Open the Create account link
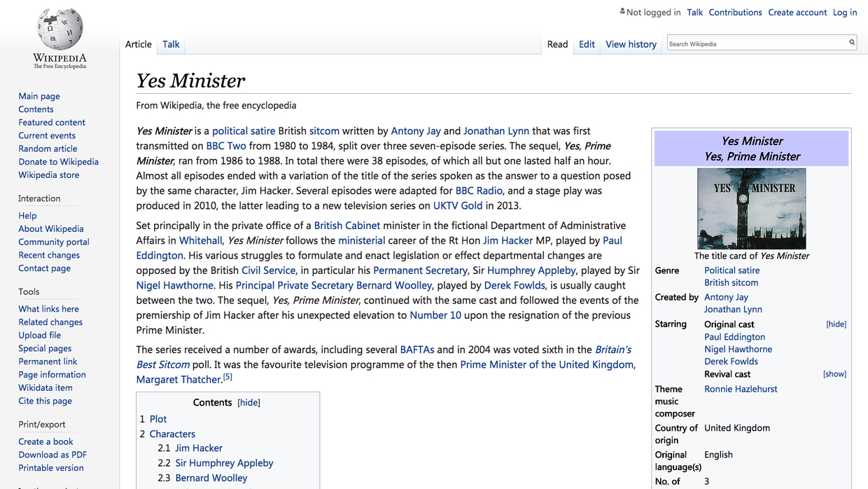 (x=797, y=12)
